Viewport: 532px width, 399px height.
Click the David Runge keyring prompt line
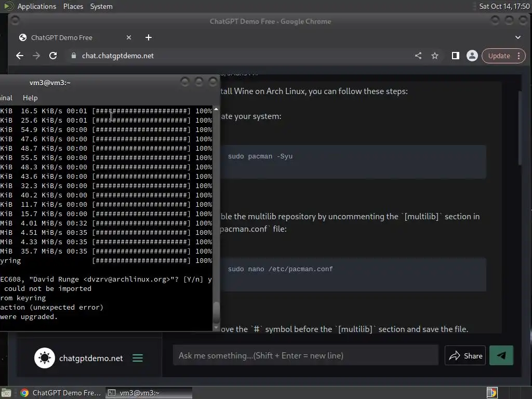tap(106, 279)
